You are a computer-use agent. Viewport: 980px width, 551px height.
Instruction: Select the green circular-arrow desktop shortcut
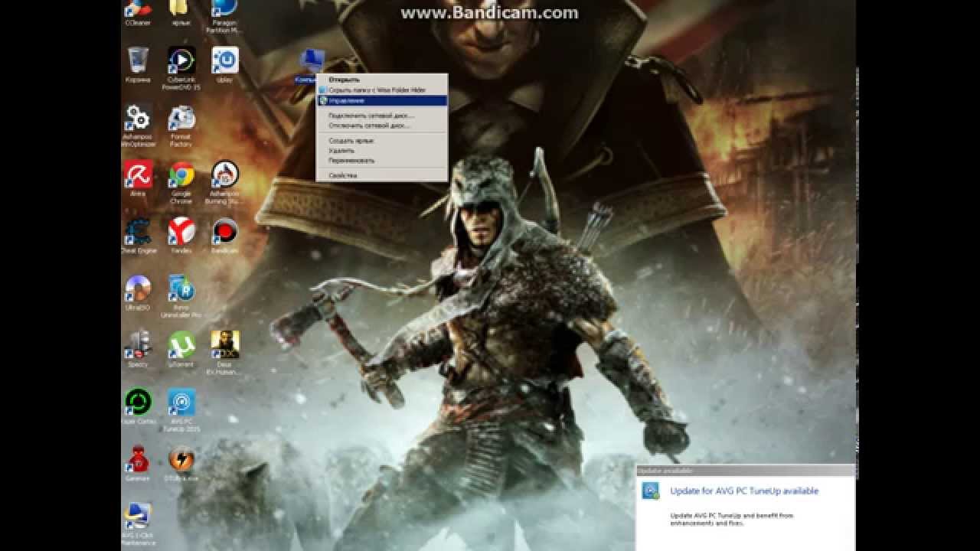tap(138, 406)
